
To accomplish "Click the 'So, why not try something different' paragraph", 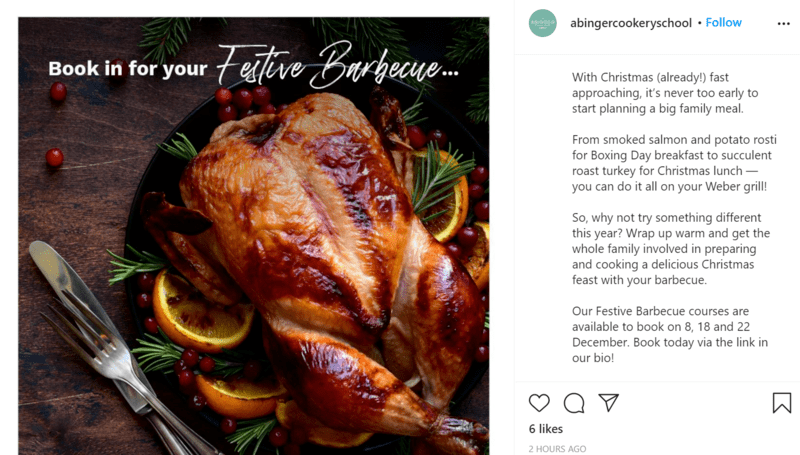I will coord(671,249).
